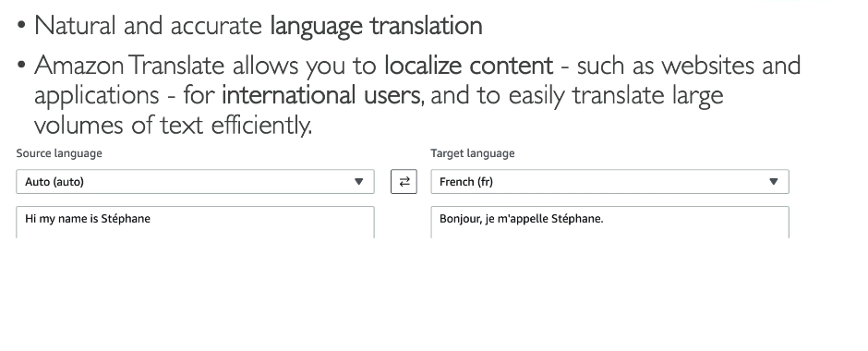
Task: Click the translated text Bonjour output box
Action: (x=610, y=223)
